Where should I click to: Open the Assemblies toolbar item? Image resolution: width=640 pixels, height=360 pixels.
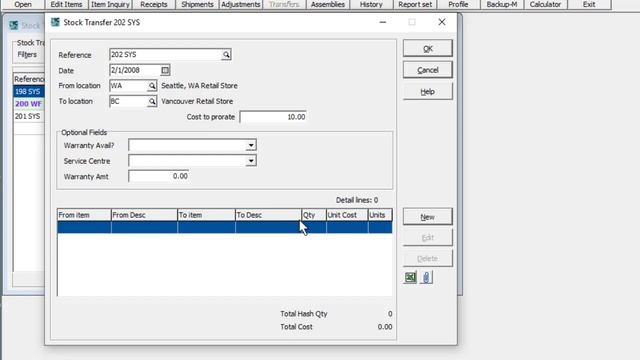tap(328, 4)
